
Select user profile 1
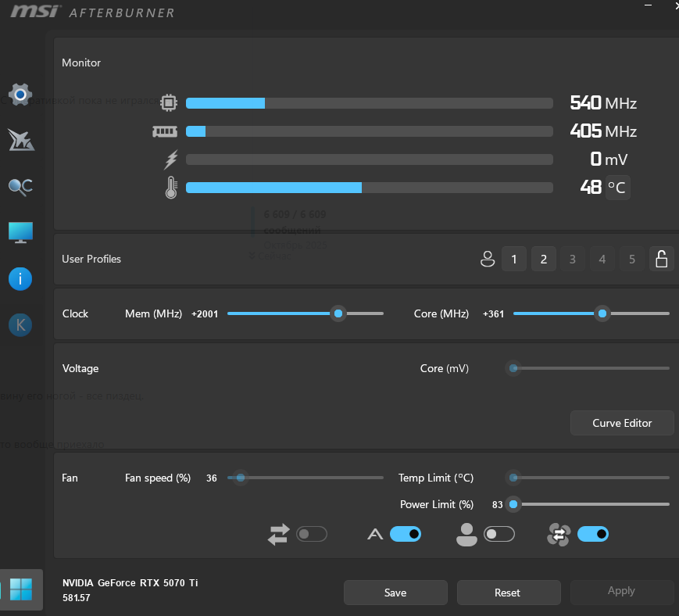point(513,259)
